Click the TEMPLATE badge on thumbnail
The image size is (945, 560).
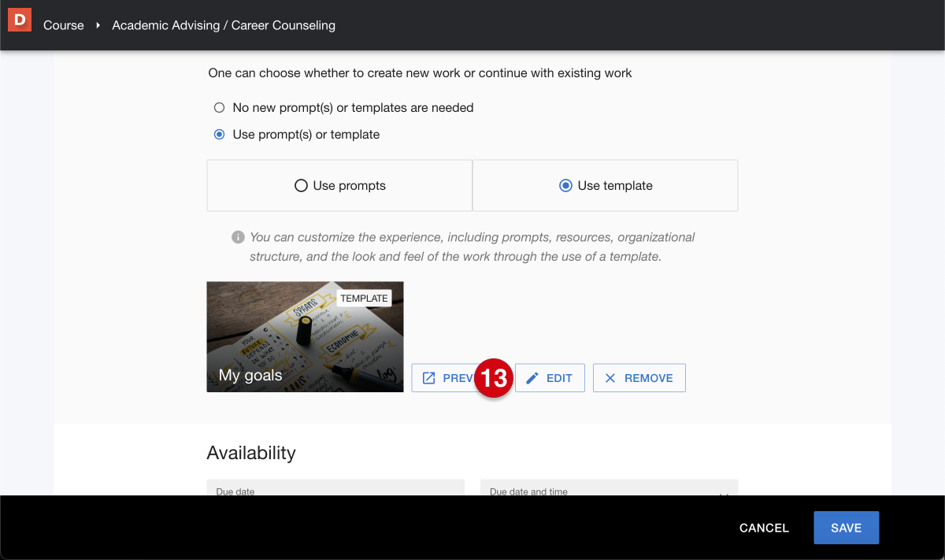coord(365,299)
